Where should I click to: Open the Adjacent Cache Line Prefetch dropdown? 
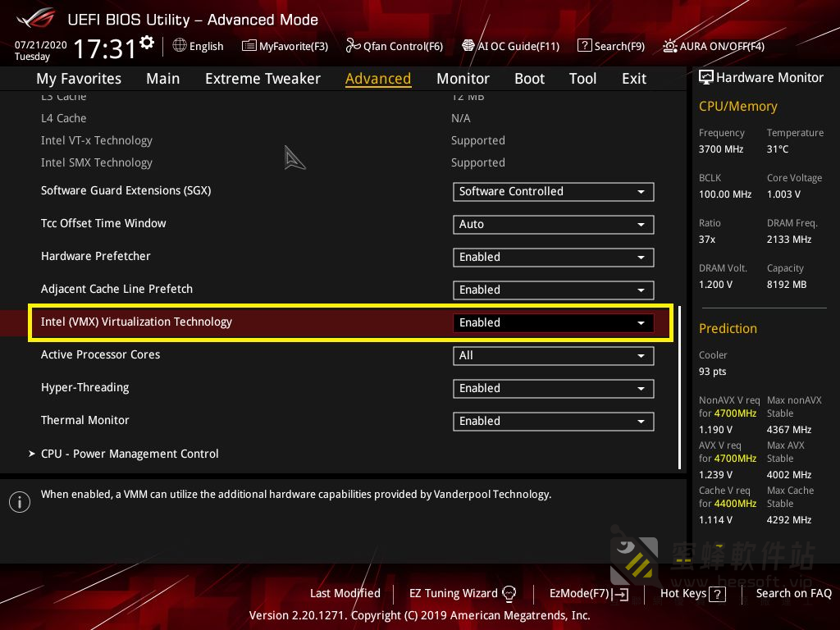point(554,290)
